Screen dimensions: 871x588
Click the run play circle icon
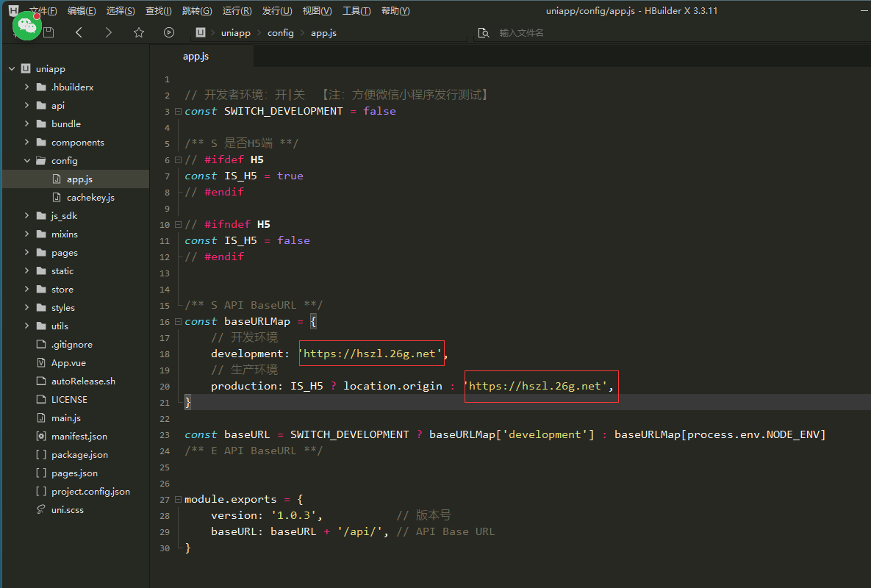point(169,33)
